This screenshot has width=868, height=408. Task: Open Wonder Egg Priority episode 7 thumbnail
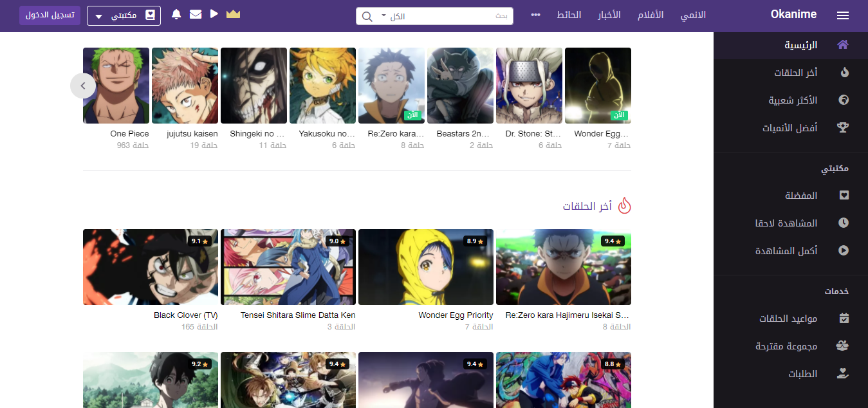click(426, 267)
